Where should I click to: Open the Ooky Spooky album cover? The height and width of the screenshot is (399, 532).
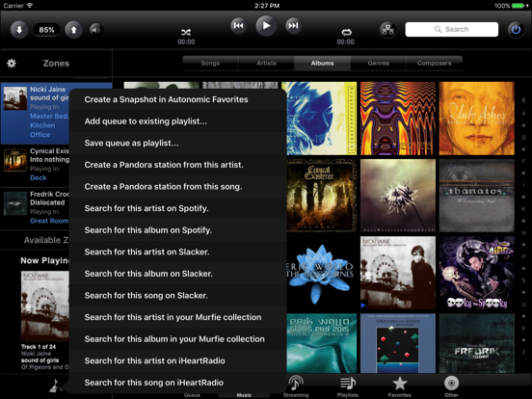coord(477,273)
